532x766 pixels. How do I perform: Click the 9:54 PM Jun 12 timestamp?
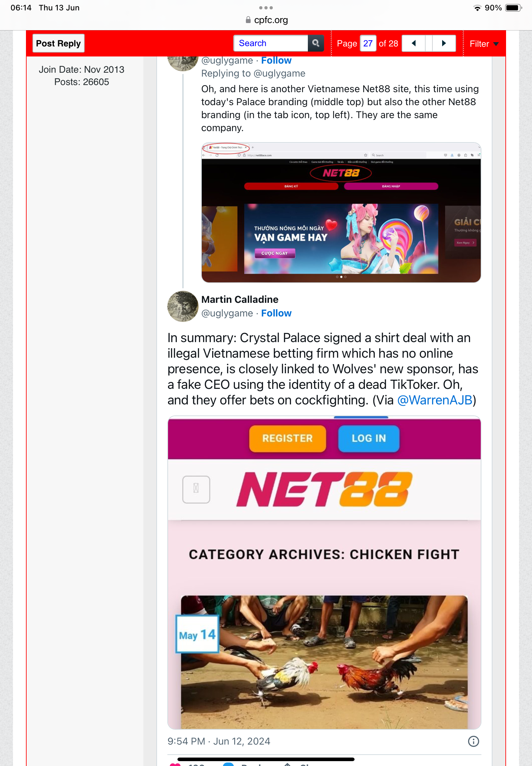219,741
